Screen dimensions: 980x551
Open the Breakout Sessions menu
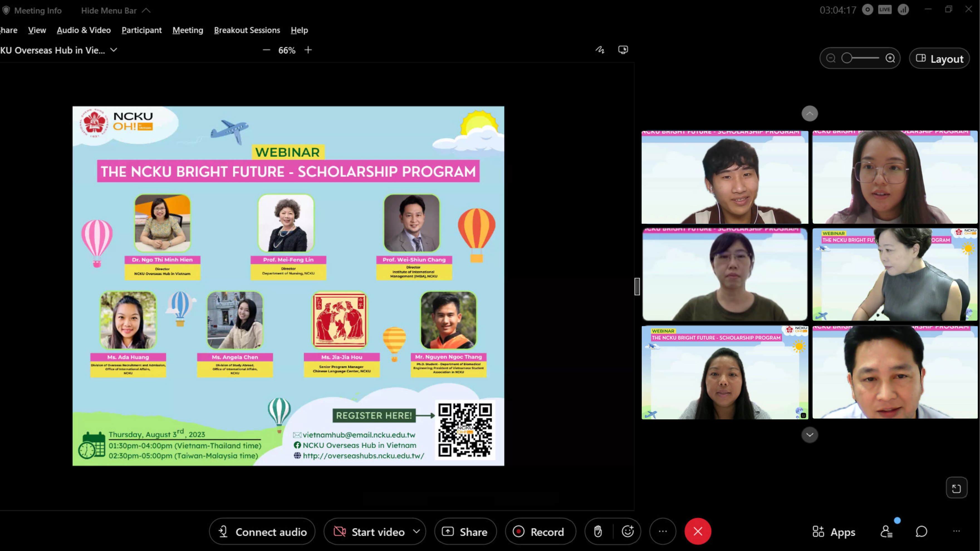247,30
